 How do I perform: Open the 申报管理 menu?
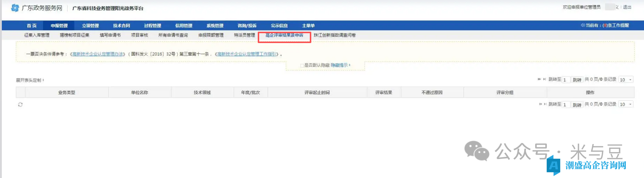coord(59,26)
